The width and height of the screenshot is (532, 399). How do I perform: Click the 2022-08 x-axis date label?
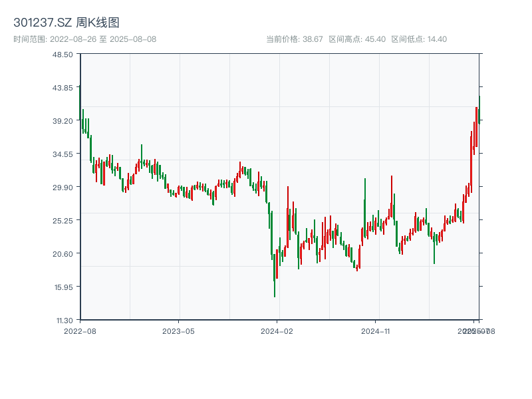point(80,331)
